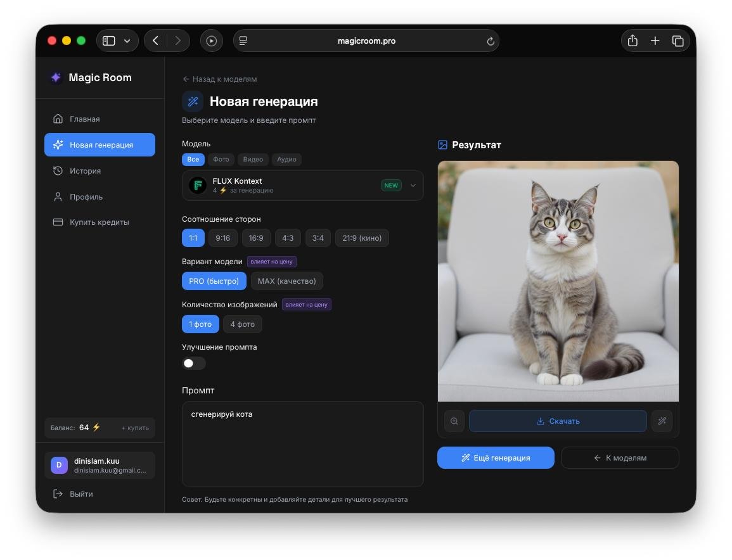Show tab overview icon in Safari

point(678,41)
